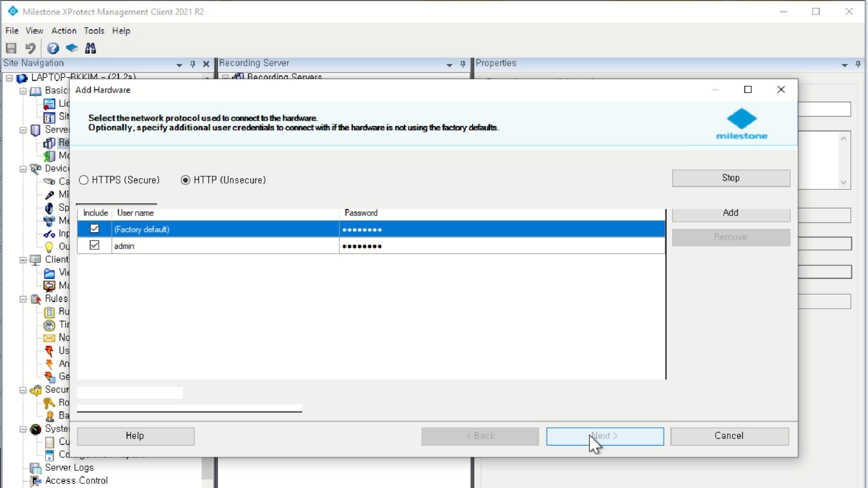Click the binoculars search toolbar icon
The image size is (868, 488).
click(91, 48)
